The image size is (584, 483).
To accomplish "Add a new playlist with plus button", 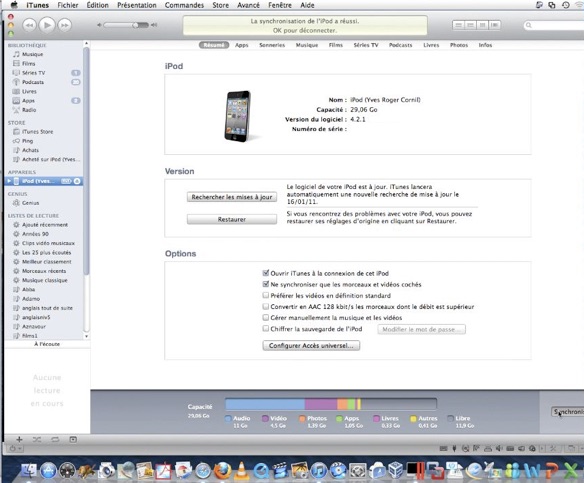I will click(x=19, y=440).
